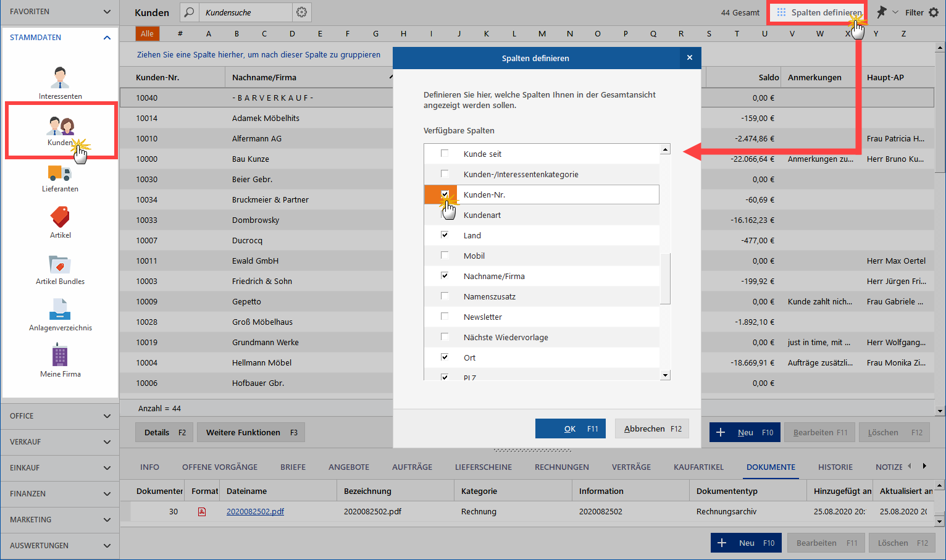The height and width of the screenshot is (560, 946).
Task: Open the HISTORIE tab
Action: click(x=835, y=467)
